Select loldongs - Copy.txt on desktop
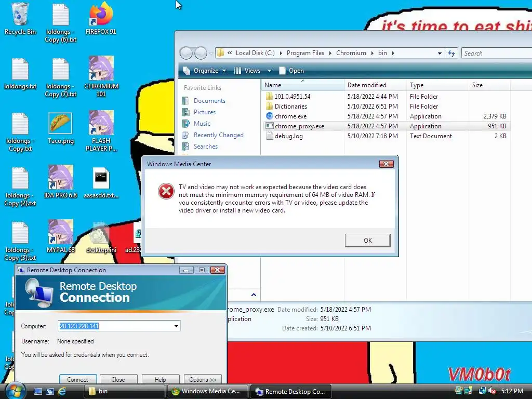 (20, 132)
